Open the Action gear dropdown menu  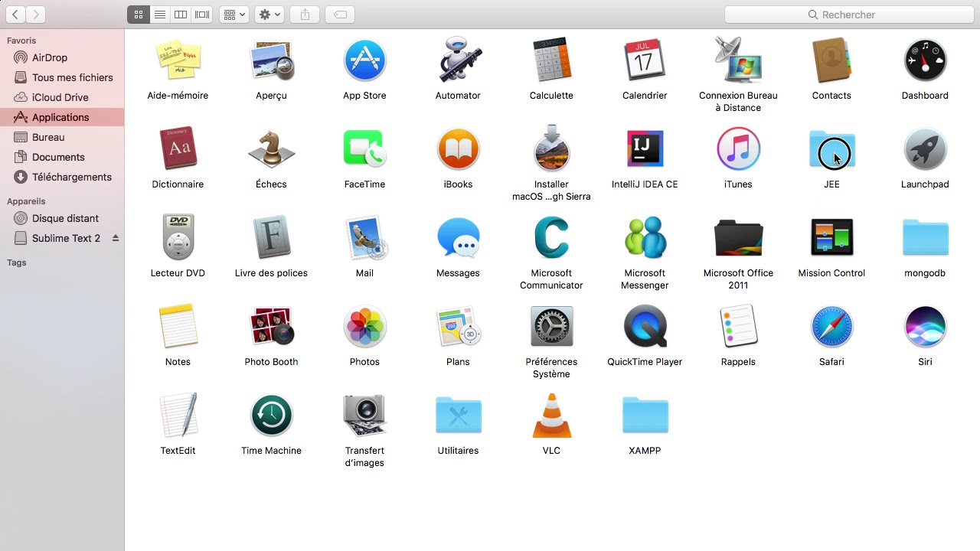(x=269, y=15)
